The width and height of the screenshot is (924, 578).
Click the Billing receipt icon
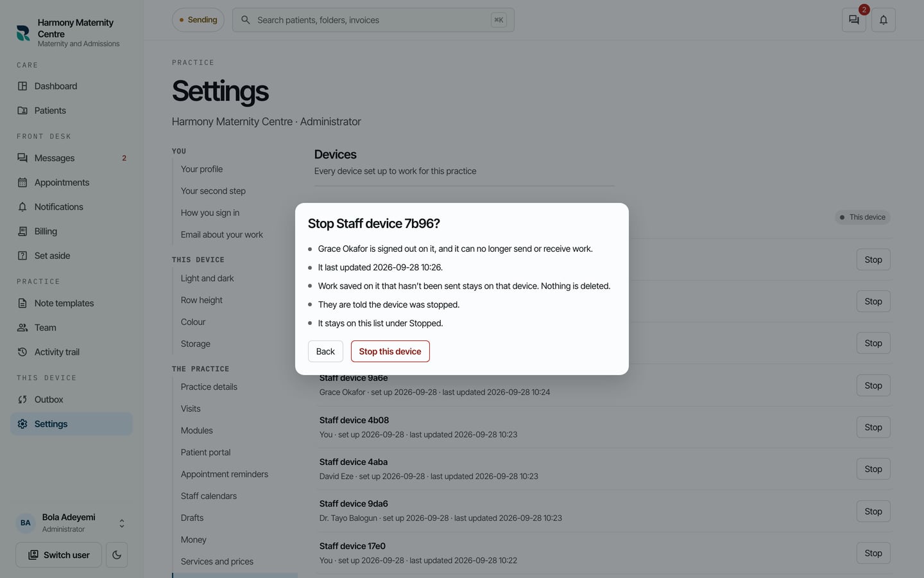pyautogui.click(x=22, y=231)
